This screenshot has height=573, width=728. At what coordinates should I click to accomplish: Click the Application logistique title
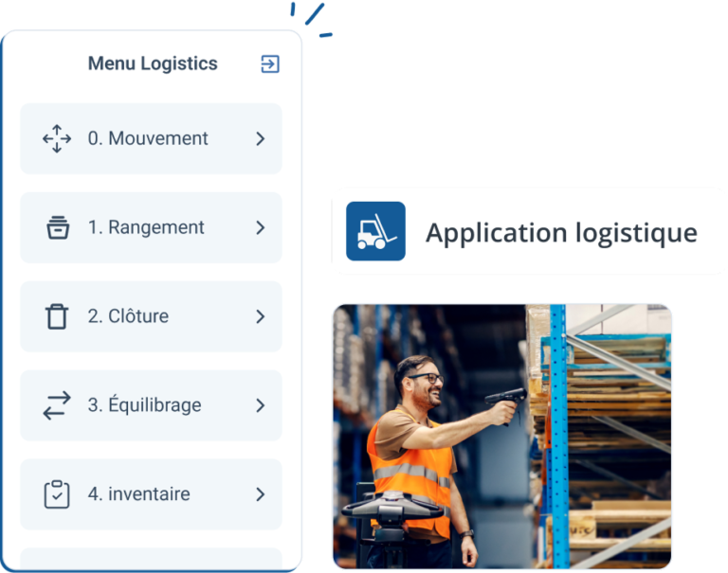(561, 233)
